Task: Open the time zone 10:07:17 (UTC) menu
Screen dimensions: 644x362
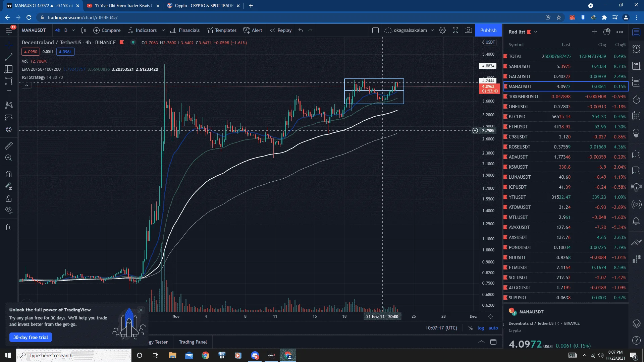Action: (x=441, y=328)
